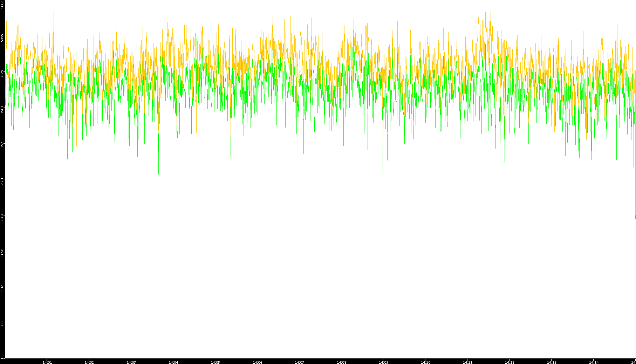Click the 5095 vertical axis label
The height and width of the screenshot is (364, 636).
tap(2, 38)
